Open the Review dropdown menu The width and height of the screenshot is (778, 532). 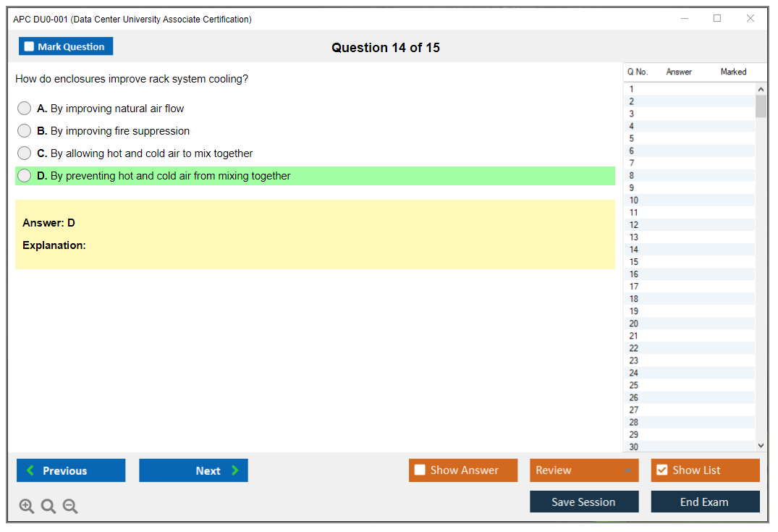[x=583, y=470]
